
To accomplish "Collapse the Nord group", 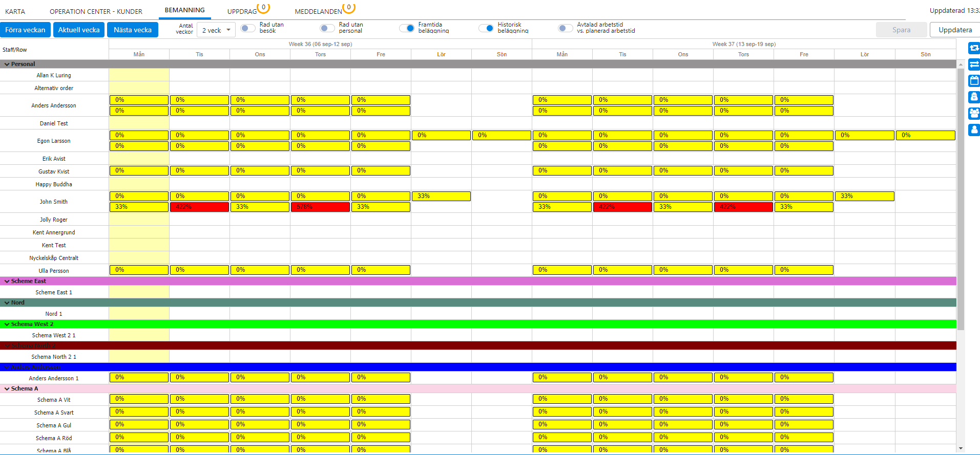I will pyautogui.click(x=7, y=303).
